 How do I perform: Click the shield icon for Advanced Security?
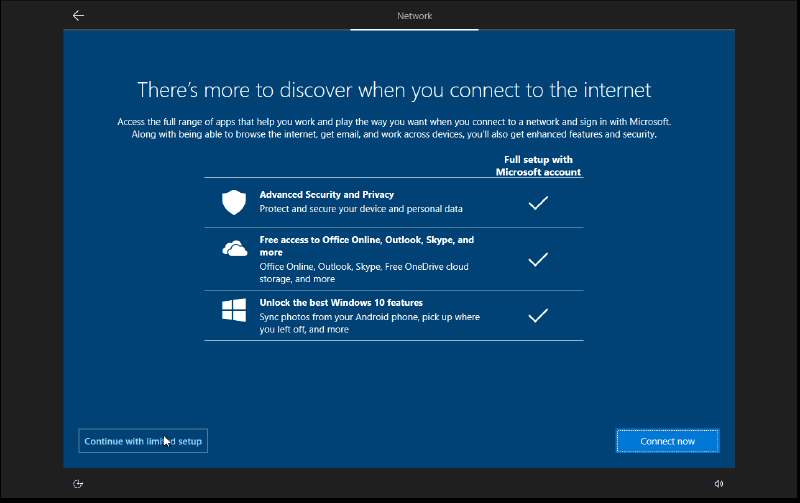[x=234, y=202]
